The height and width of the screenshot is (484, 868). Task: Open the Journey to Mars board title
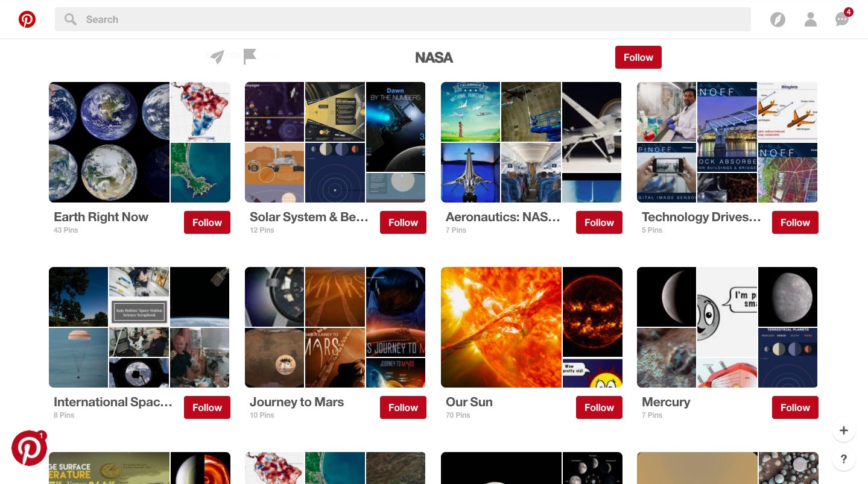pos(297,402)
